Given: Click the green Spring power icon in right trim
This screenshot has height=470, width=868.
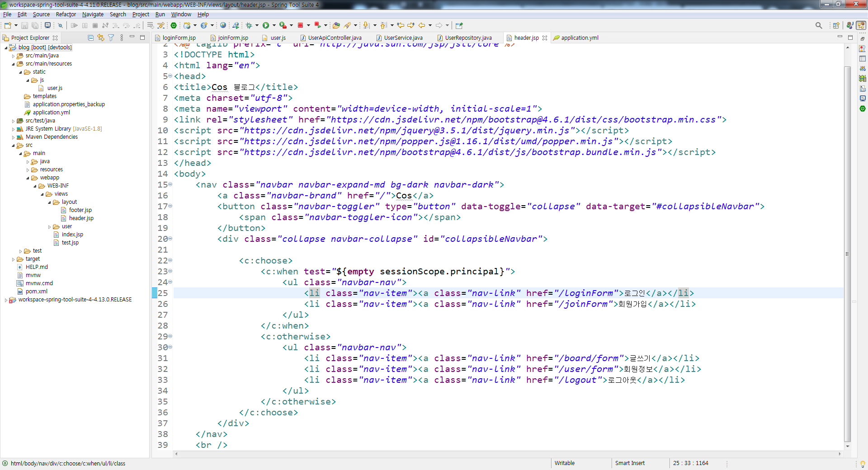Looking at the screenshot, I should [x=863, y=108].
